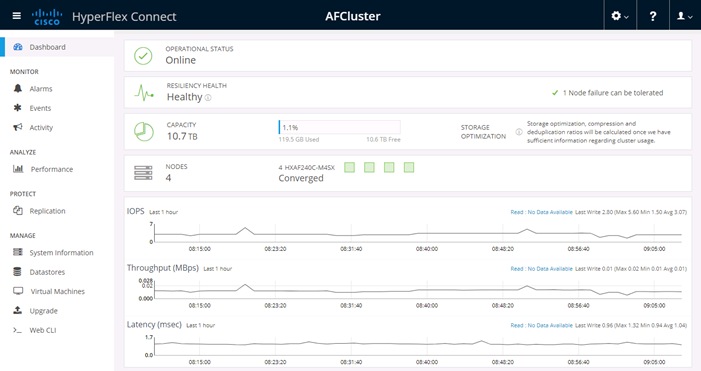The height and width of the screenshot is (371, 701).
Task: Open Virtual Machines page
Action: (58, 291)
